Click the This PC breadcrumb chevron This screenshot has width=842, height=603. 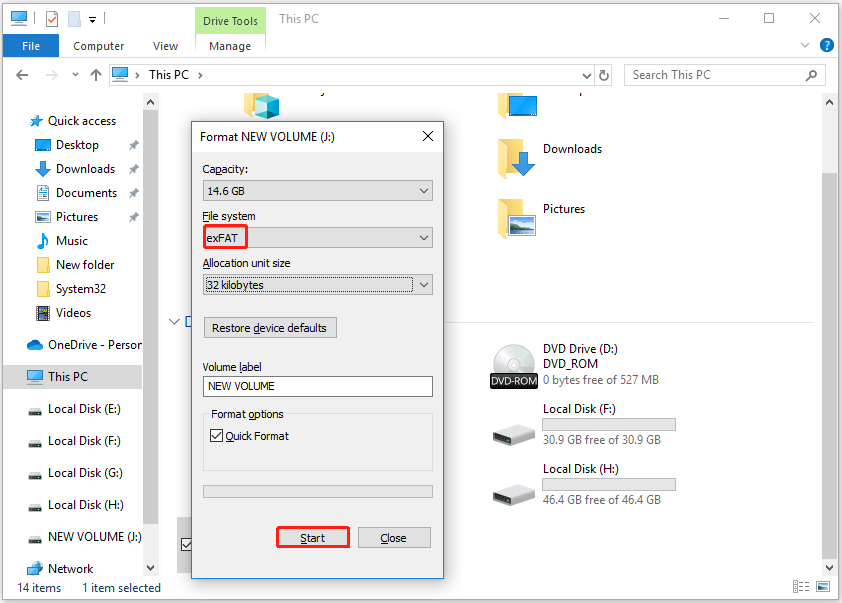200,75
